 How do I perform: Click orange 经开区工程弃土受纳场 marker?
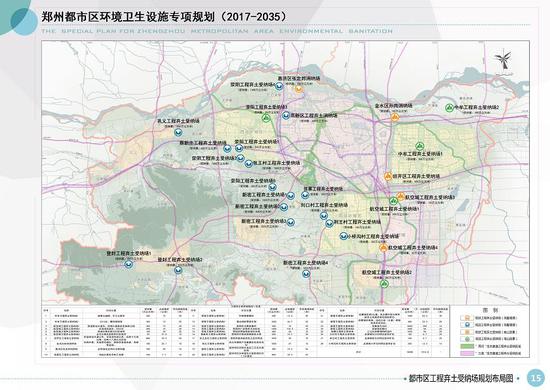(388, 176)
